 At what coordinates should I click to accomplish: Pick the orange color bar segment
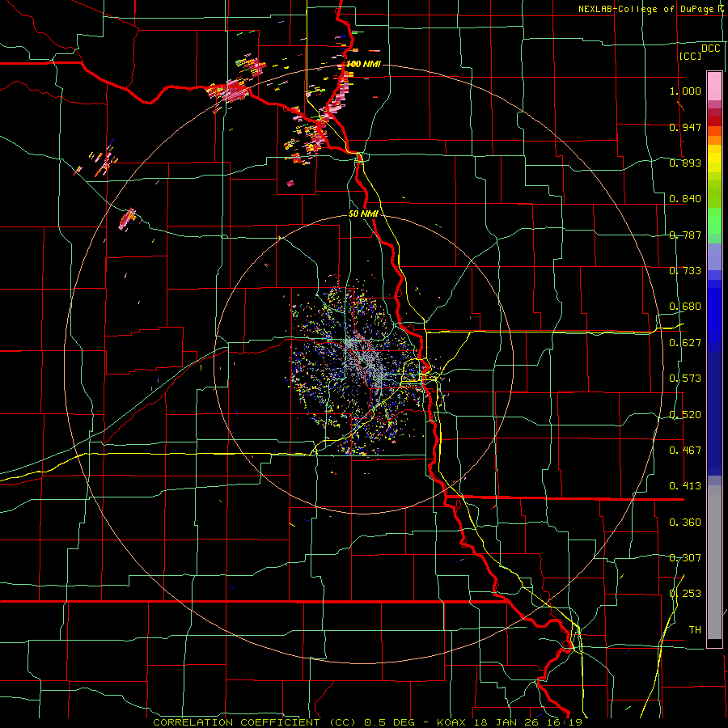coord(714,140)
